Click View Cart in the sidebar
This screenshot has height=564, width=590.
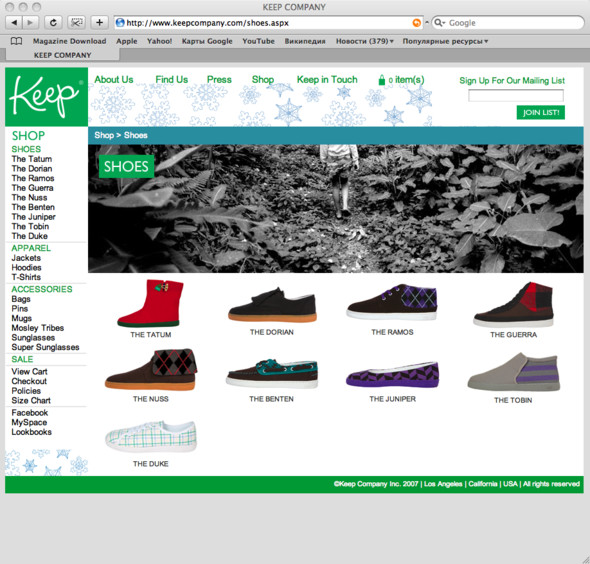coord(29,372)
